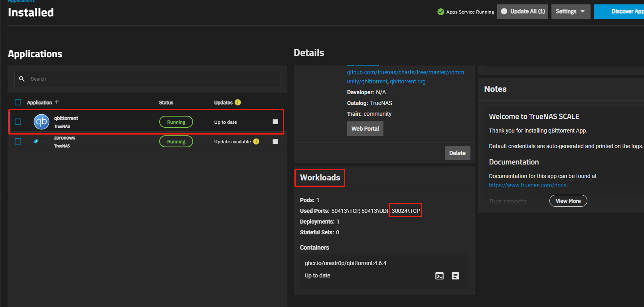Open the truenas.com docs link
Screen dimensions: 644x307
click(527, 185)
